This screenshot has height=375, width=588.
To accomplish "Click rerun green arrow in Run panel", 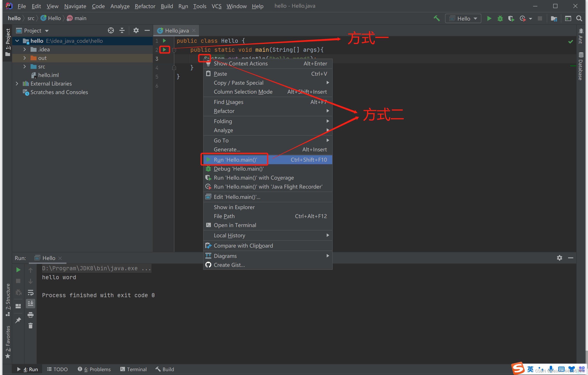I will coord(18,270).
